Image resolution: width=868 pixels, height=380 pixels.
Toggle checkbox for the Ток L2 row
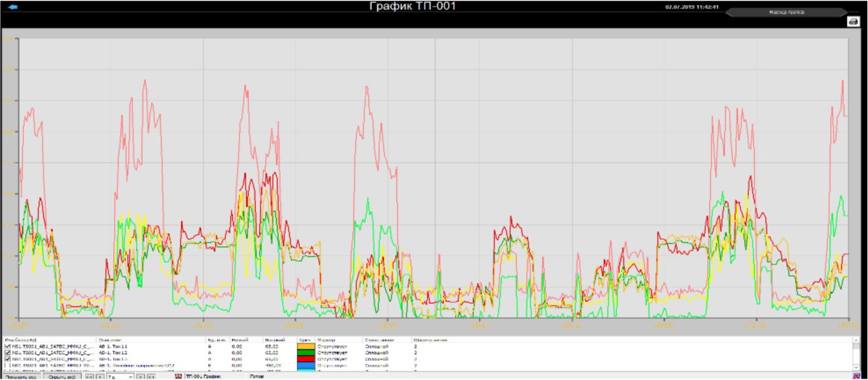point(8,353)
